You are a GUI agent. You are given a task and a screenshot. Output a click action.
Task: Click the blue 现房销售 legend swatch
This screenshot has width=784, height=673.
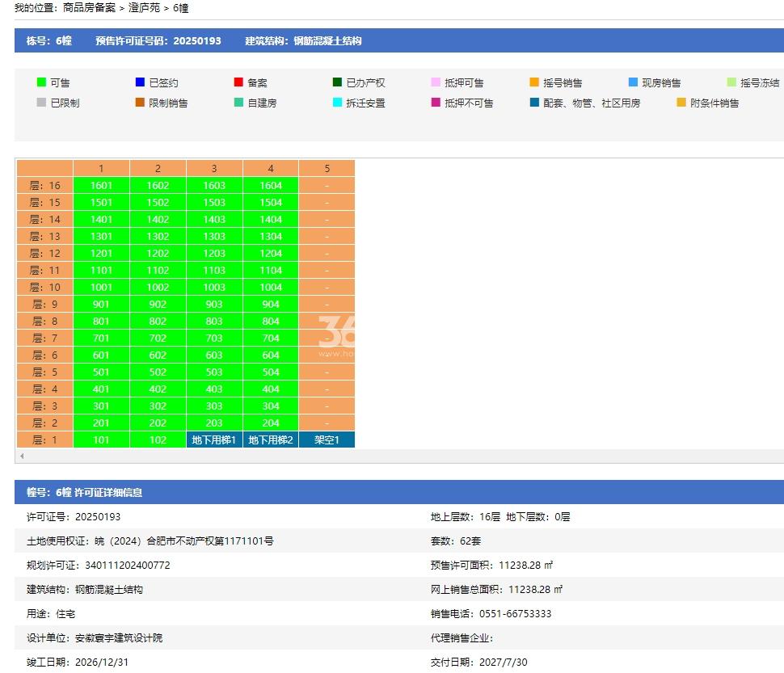point(633,82)
